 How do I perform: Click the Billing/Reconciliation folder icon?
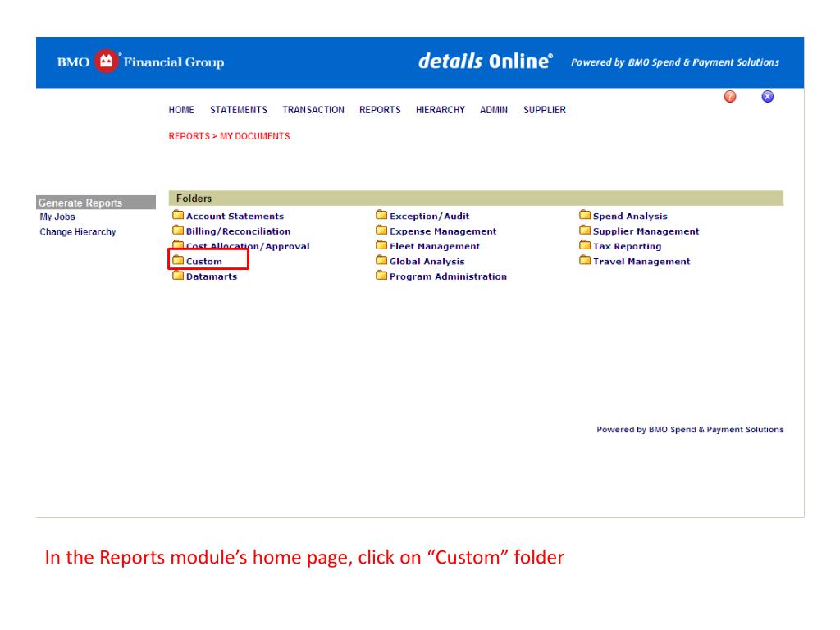[178, 231]
